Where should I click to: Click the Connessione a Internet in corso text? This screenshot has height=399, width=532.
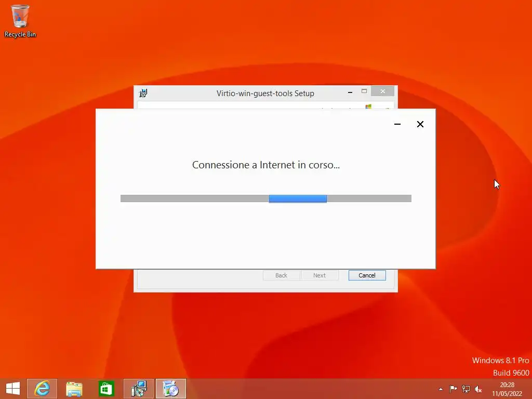click(265, 165)
